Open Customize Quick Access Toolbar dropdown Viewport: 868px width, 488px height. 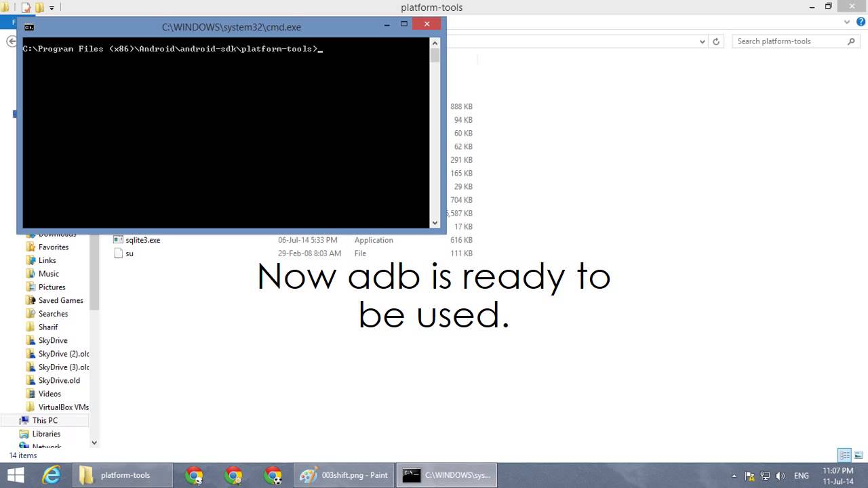coord(52,8)
